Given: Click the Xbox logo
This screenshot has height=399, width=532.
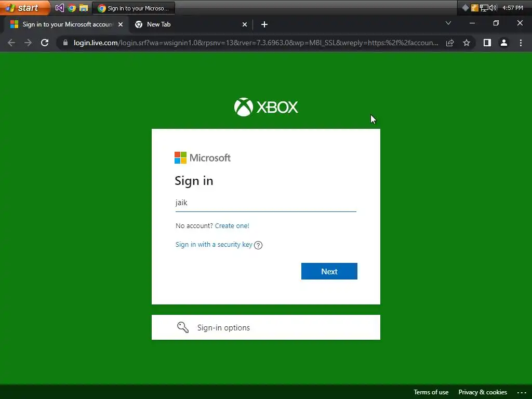Looking at the screenshot, I should coord(266,107).
